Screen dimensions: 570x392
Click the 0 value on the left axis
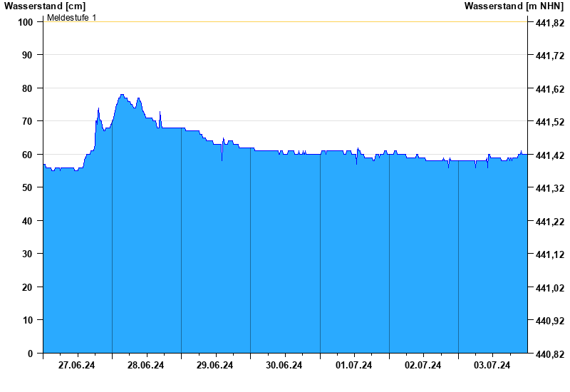point(31,354)
